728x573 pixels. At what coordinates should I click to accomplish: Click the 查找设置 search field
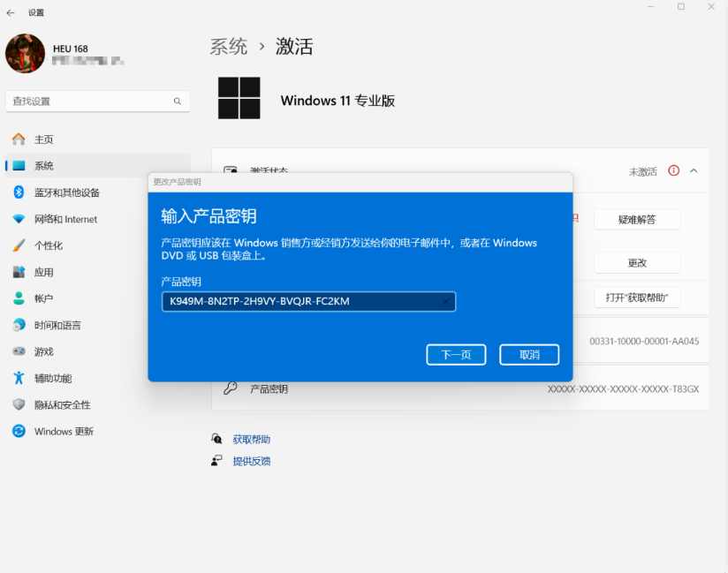(97, 102)
